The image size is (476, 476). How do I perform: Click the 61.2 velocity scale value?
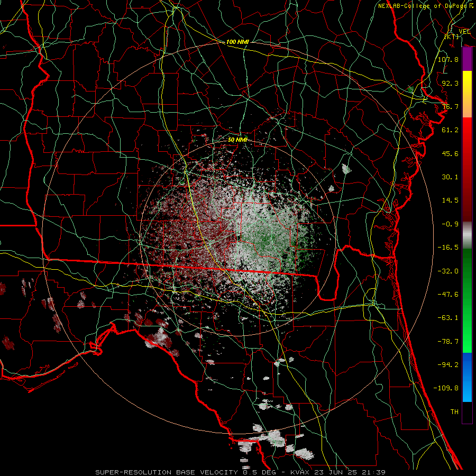450,130
